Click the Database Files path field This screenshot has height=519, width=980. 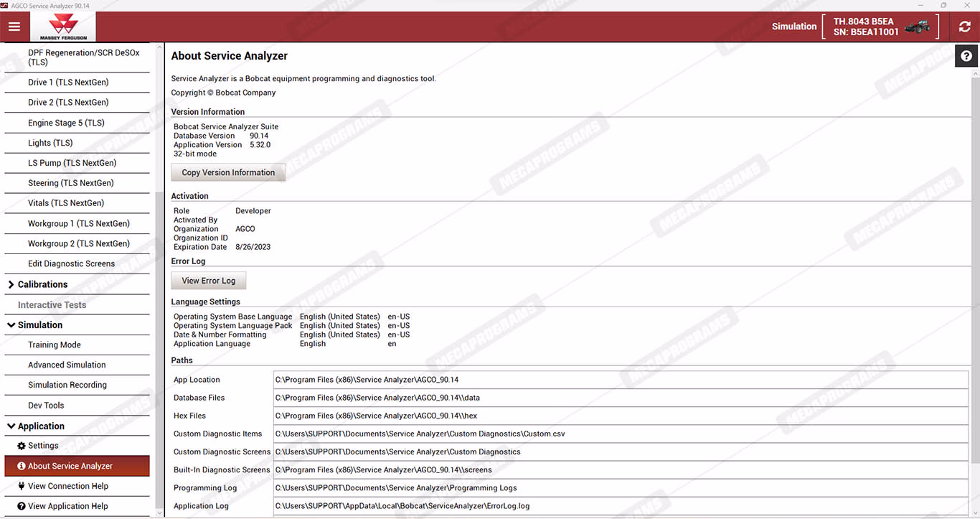click(x=621, y=398)
